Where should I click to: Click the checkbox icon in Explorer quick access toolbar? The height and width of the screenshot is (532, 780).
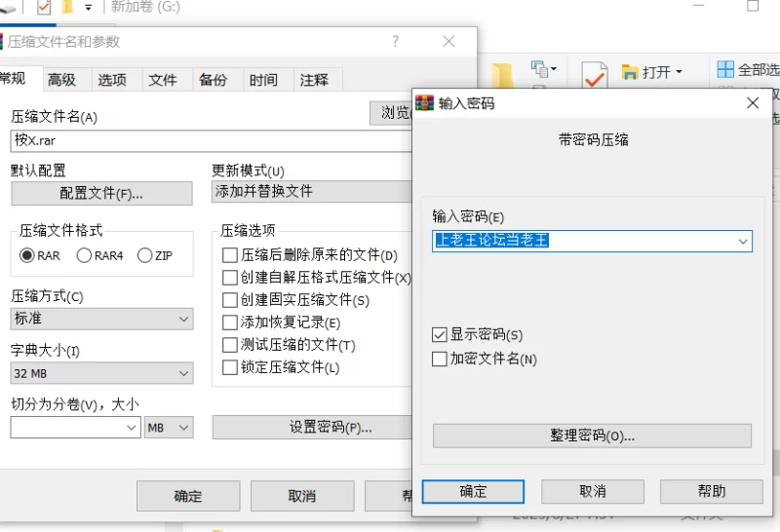pos(44,7)
